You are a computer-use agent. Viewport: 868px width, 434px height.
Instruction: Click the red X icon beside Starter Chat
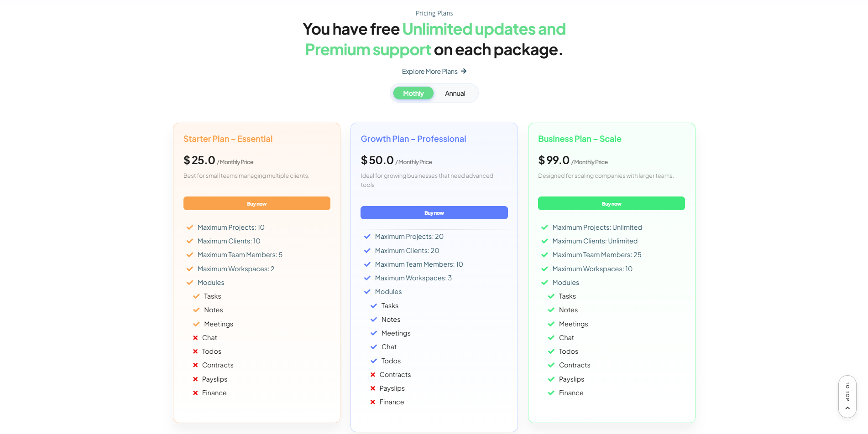click(195, 338)
